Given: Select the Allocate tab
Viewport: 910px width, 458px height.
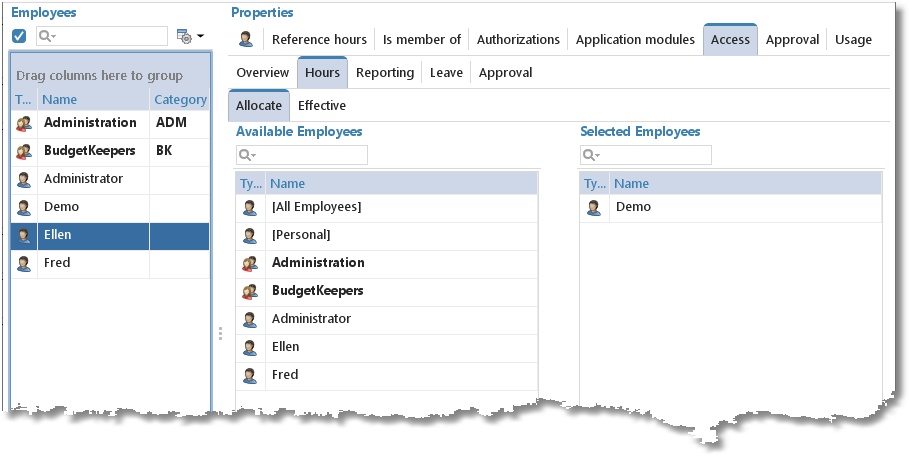Looking at the screenshot, I should click(x=259, y=106).
